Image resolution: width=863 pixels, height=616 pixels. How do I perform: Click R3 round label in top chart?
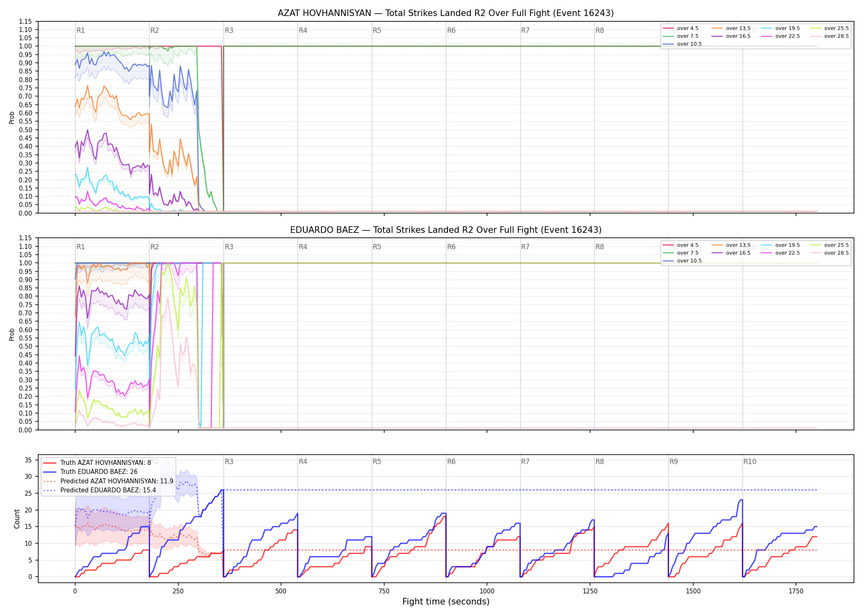point(229,30)
